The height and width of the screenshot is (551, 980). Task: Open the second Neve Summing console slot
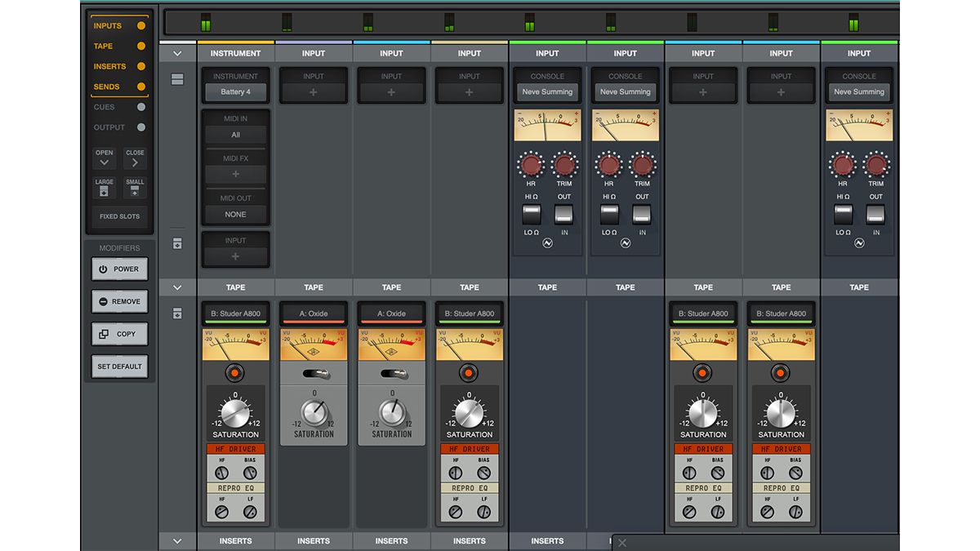point(626,92)
